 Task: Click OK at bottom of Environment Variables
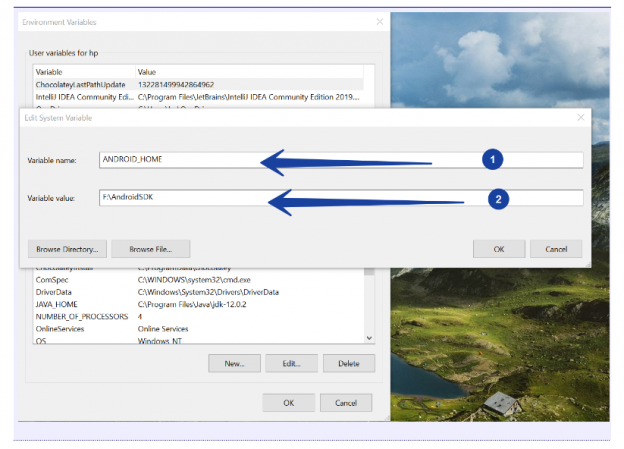(x=288, y=403)
